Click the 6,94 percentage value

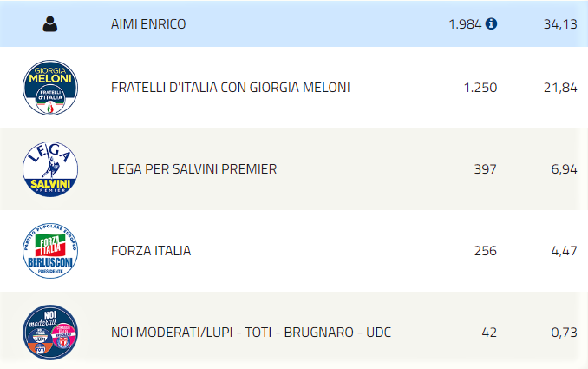pyautogui.click(x=564, y=169)
